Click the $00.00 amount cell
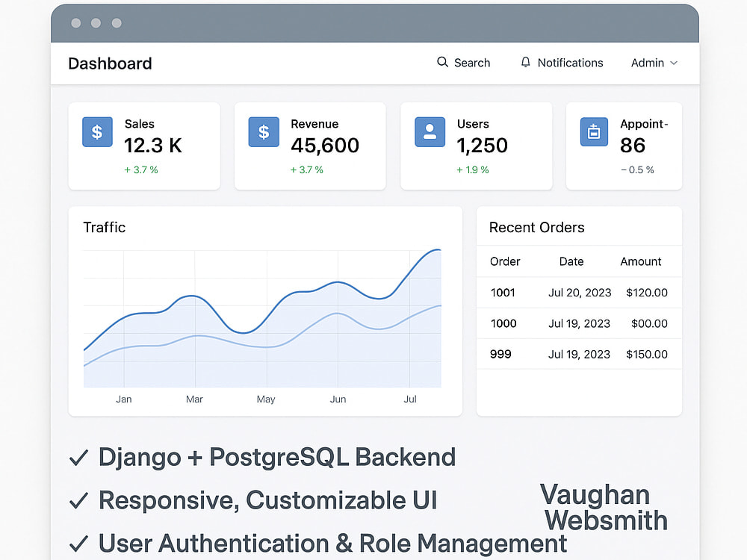This screenshot has width=747, height=560. pyautogui.click(x=649, y=323)
